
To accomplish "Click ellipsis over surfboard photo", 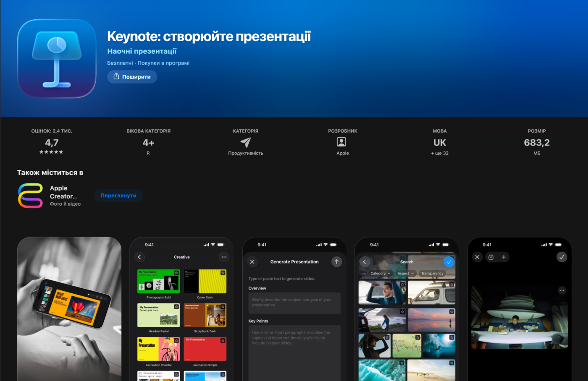I will click(x=562, y=290).
